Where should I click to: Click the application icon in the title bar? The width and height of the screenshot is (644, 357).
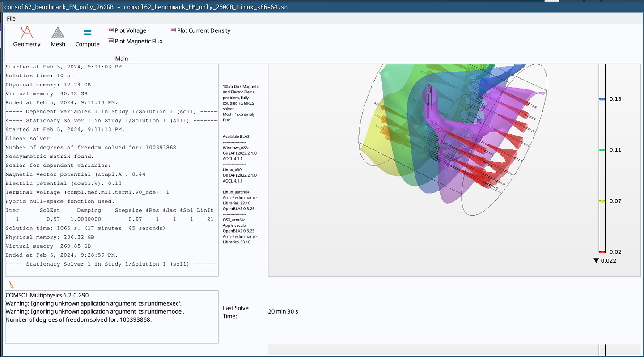coord(3,7)
